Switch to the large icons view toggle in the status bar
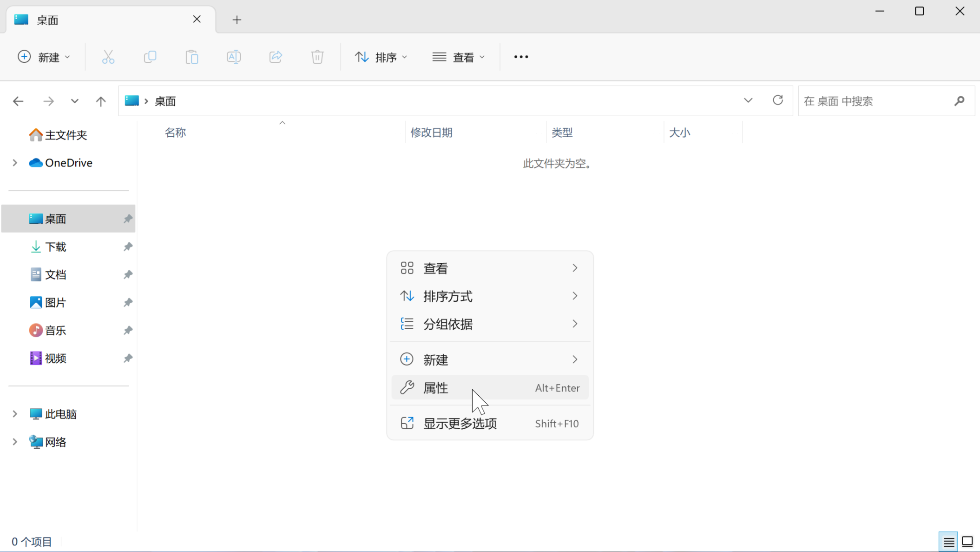The image size is (980, 552). pos(967,542)
